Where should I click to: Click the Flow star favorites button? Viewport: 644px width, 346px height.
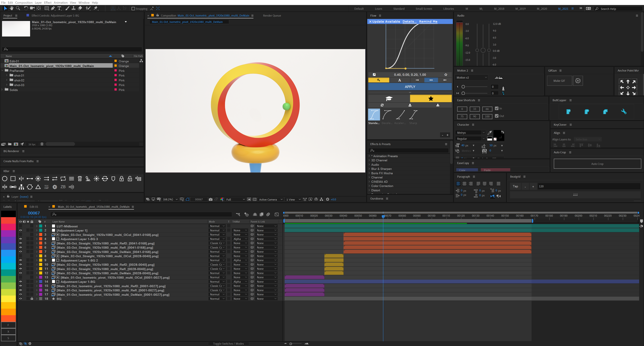(431, 98)
